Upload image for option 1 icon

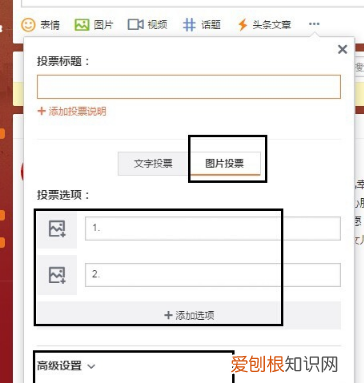[x=57, y=229]
